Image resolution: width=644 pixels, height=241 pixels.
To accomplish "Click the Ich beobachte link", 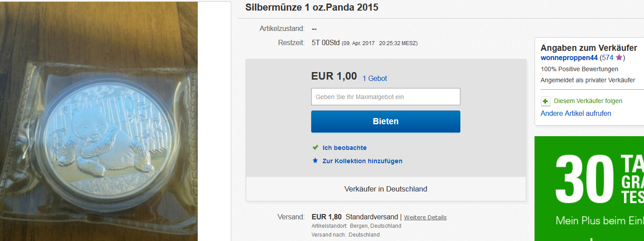I will [344, 148].
